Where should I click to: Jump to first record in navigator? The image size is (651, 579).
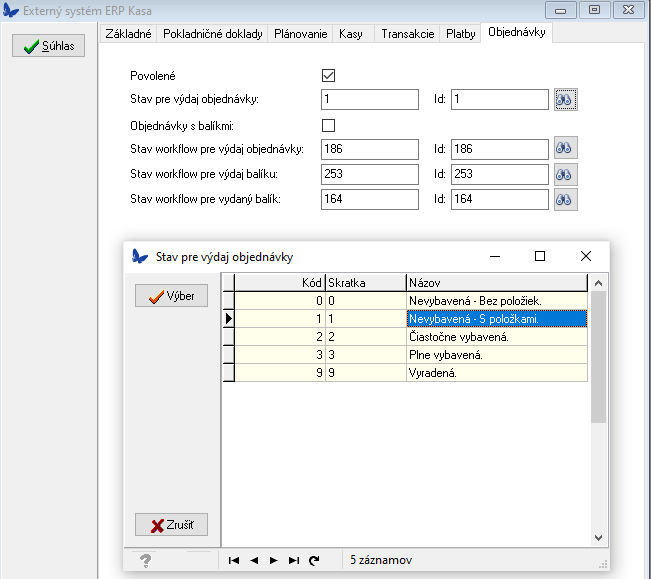[234, 560]
